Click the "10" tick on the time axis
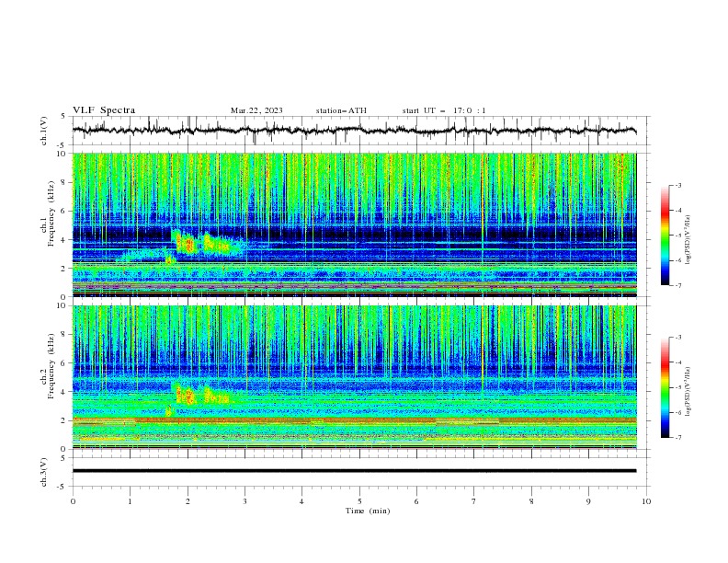This screenshot has width=728, height=563. pos(646,501)
